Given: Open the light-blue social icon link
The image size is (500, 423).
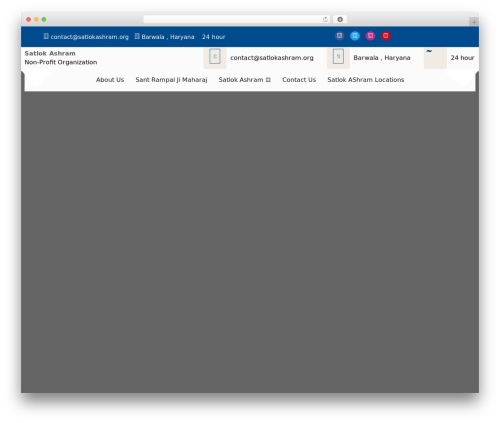Looking at the screenshot, I should pyautogui.click(x=355, y=36).
